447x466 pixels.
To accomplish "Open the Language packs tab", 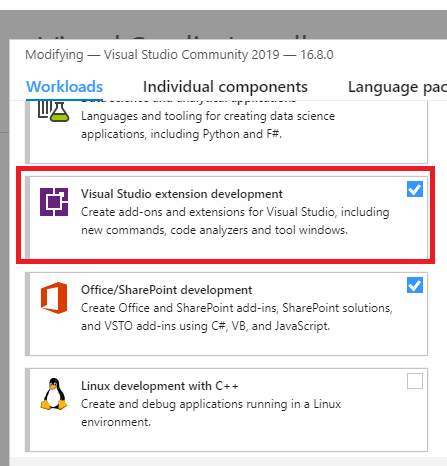I will pyautogui.click(x=397, y=87).
